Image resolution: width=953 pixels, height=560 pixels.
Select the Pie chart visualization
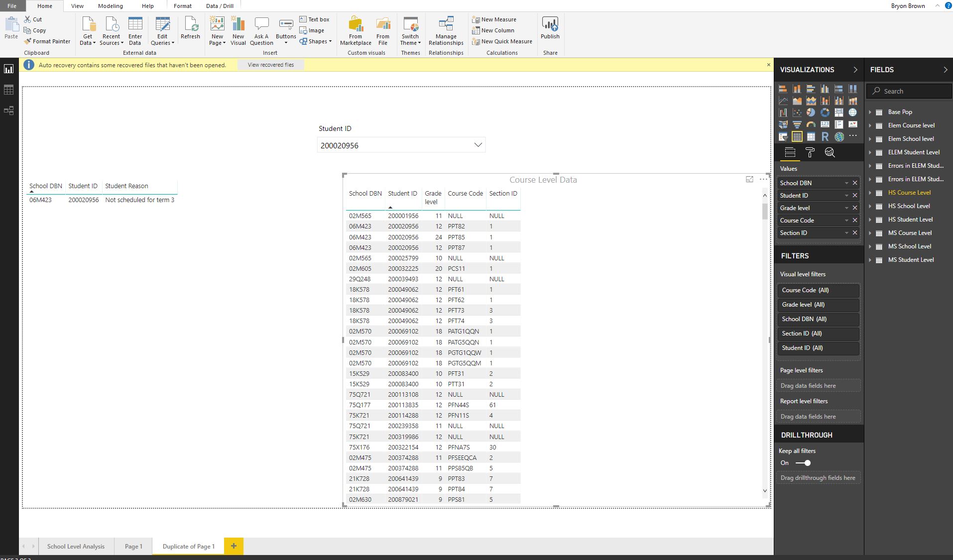click(x=811, y=112)
